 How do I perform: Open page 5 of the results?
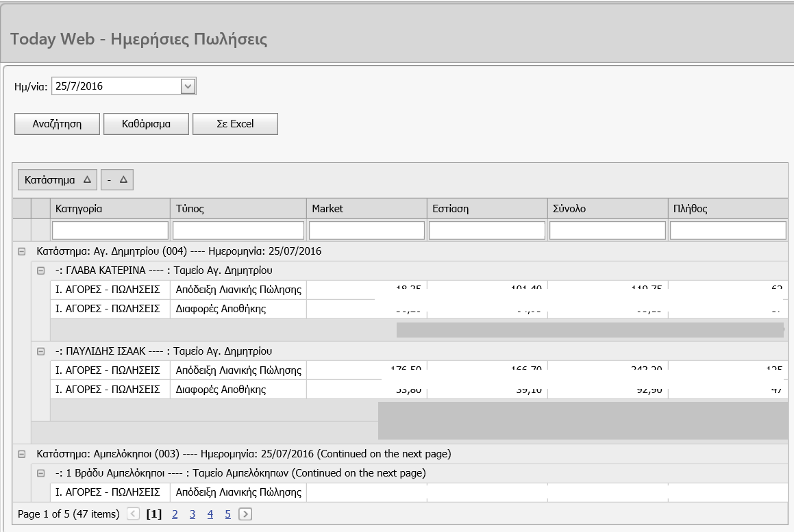tap(228, 514)
